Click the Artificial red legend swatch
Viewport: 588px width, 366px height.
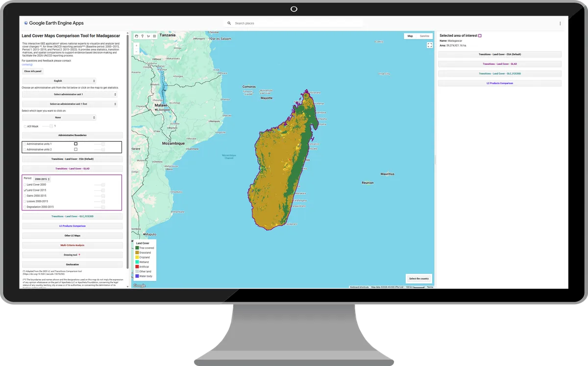point(137,267)
